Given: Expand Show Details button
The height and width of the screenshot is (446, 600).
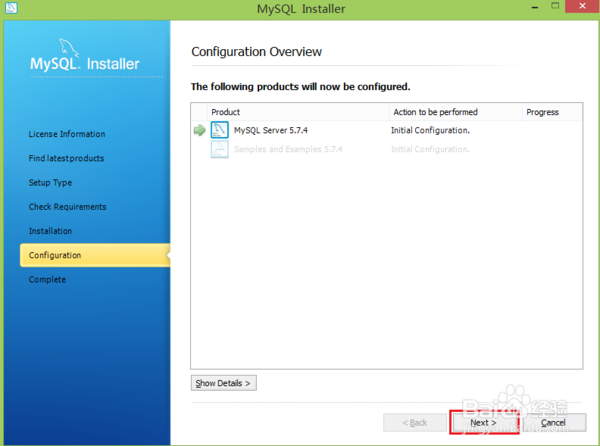Looking at the screenshot, I should click(223, 383).
